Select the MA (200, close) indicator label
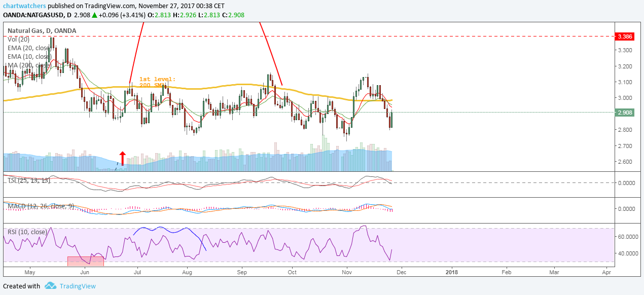The width and height of the screenshot is (644, 295). click(28, 65)
